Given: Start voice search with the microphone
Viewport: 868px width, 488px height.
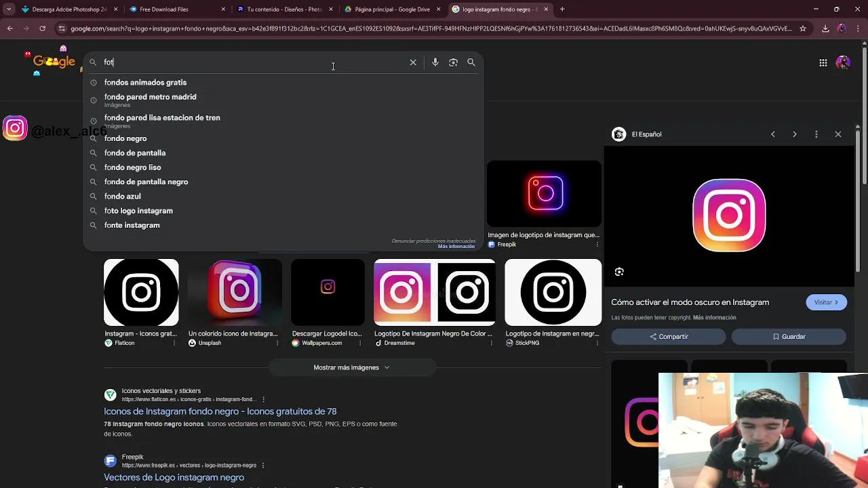Looking at the screenshot, I should pyautogui.click(x=435, y=62).
